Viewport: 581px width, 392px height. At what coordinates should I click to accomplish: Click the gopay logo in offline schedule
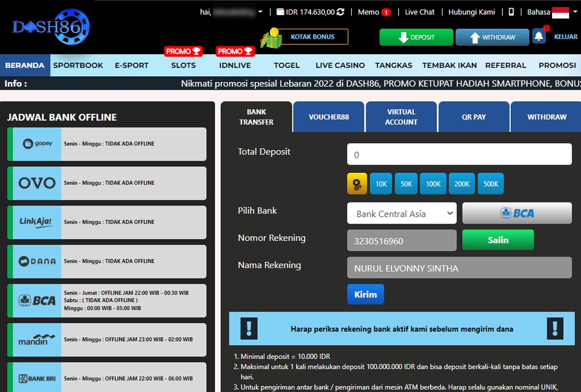37,144
